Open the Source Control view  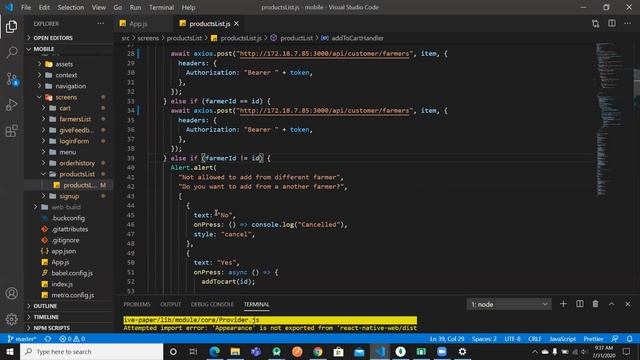11,79
